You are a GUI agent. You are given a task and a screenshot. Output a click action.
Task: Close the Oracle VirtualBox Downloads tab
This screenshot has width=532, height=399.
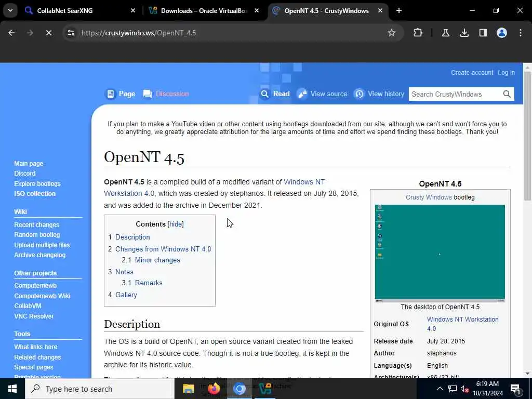(x=257, y=10)
